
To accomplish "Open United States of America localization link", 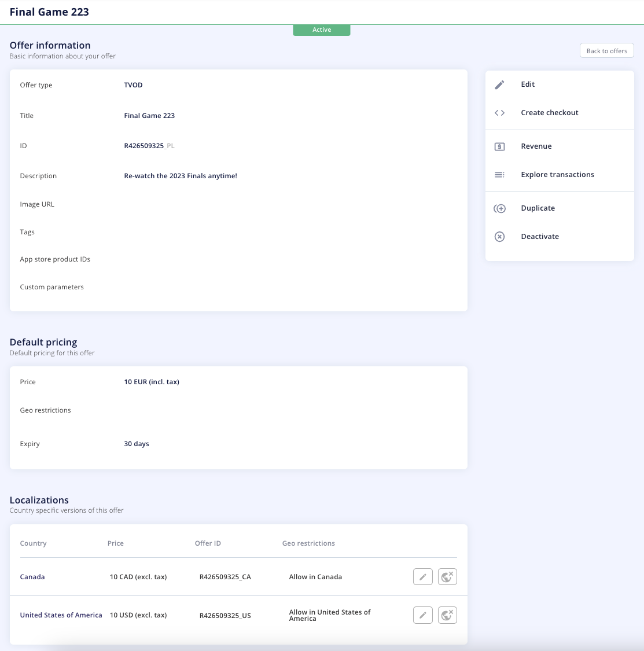I will (x=61, y=615).
